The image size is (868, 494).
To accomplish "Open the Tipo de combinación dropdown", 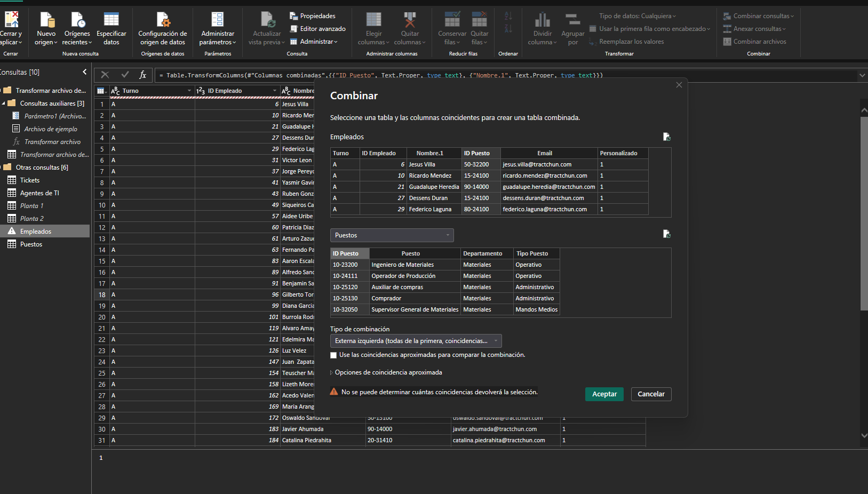I will point(416,341).
